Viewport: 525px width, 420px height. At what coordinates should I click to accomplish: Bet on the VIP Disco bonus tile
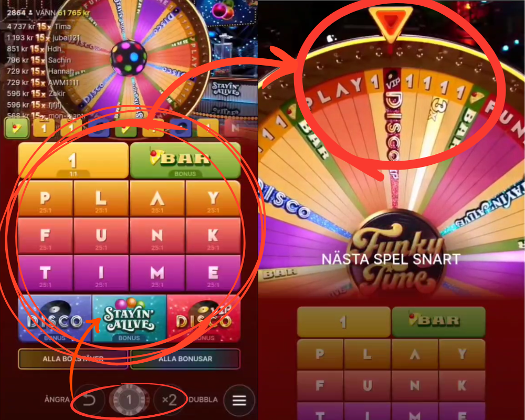coord(204,319)
